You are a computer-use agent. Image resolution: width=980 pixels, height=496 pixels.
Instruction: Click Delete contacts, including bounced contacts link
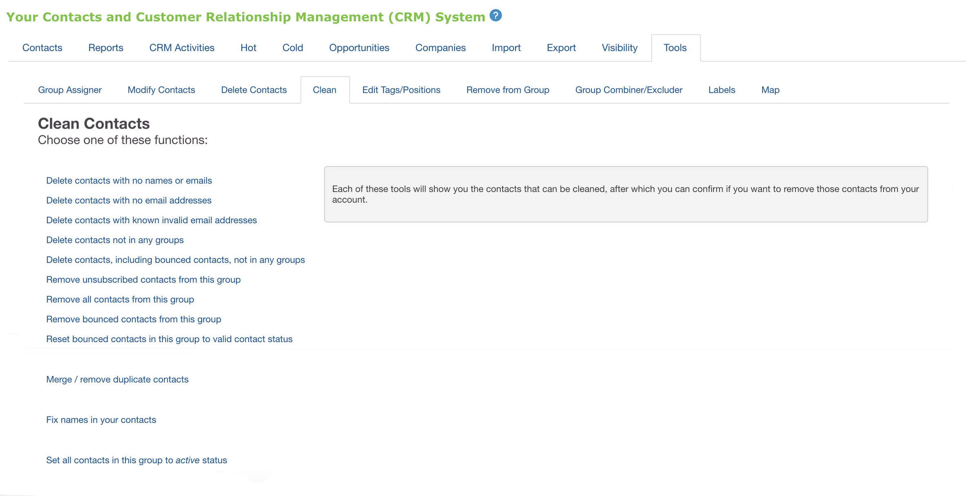(x=176, y=260)
